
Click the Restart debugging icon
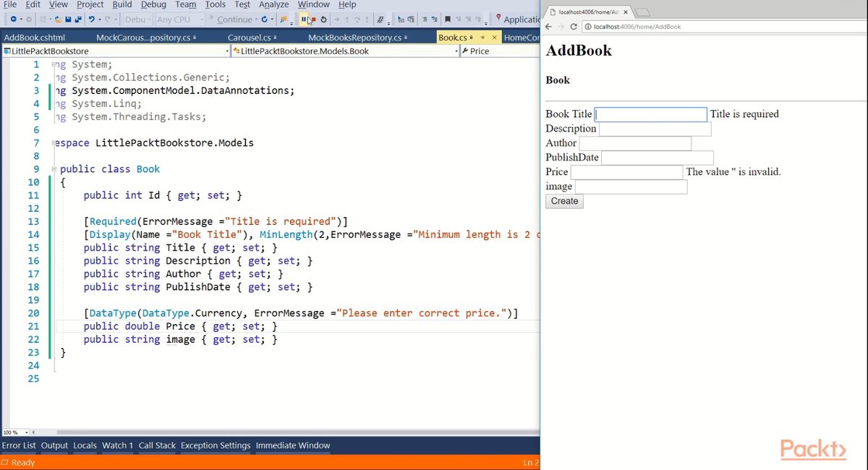(323, 20)
